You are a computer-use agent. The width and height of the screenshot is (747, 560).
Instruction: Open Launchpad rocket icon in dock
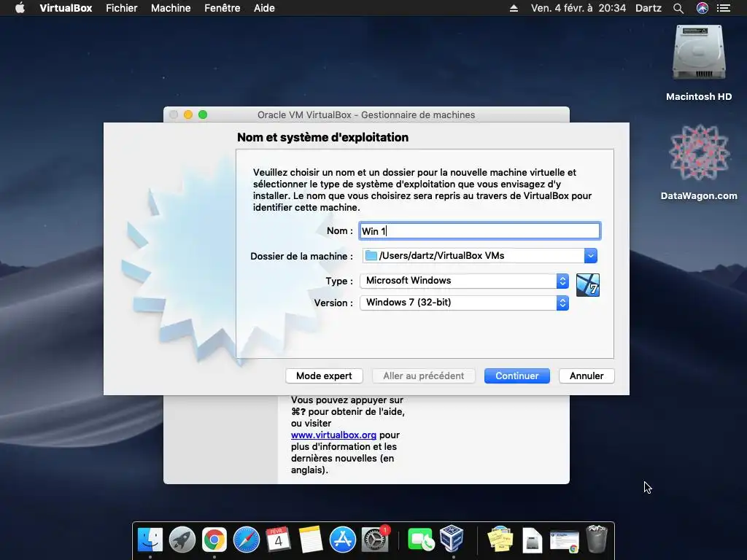point(182,540)
